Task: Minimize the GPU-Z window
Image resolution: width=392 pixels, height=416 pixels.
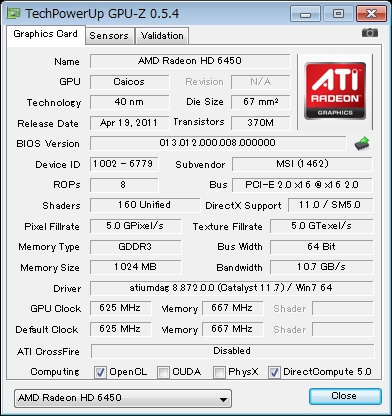Action: point(305,14)
